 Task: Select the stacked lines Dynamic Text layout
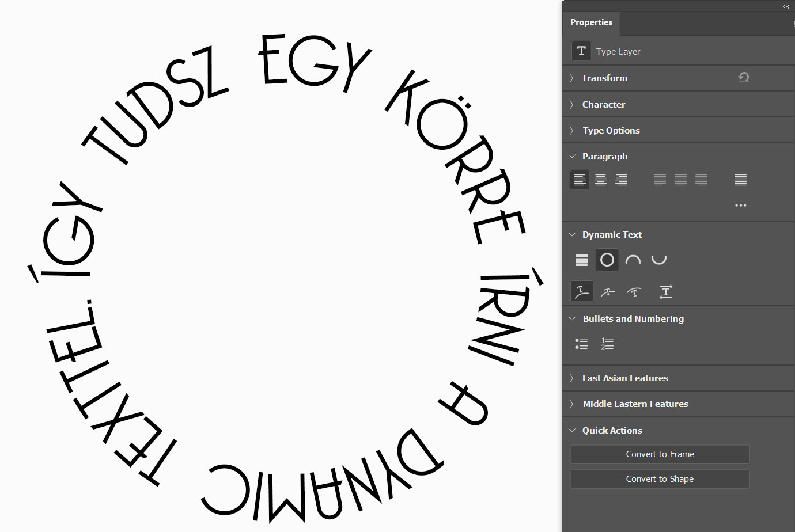click(581, 260)
